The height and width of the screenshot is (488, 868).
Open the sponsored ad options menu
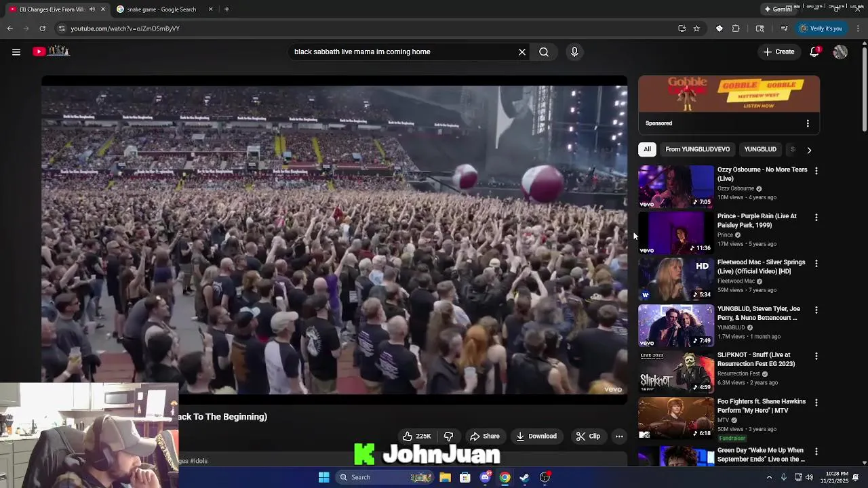coord(808,123)
